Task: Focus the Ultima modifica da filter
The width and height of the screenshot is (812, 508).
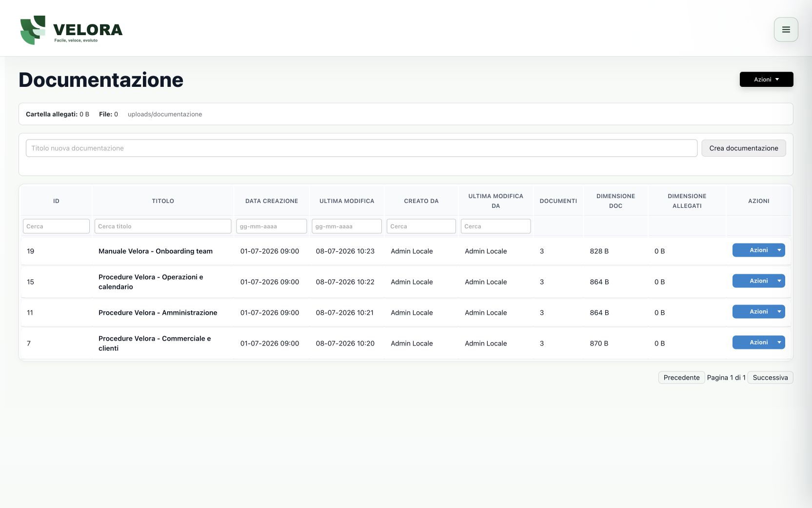Action: tap(495, 226)
